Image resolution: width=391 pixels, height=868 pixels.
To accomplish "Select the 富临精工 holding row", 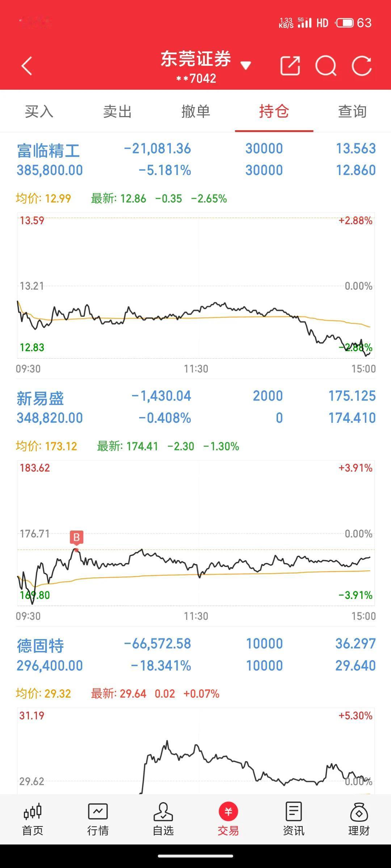I will 196,159.
